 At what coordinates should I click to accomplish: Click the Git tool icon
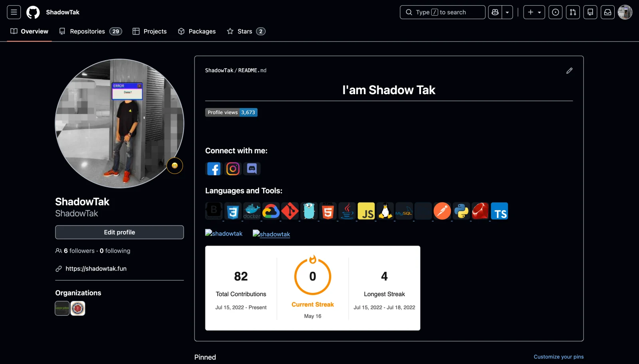click(290, 211)
